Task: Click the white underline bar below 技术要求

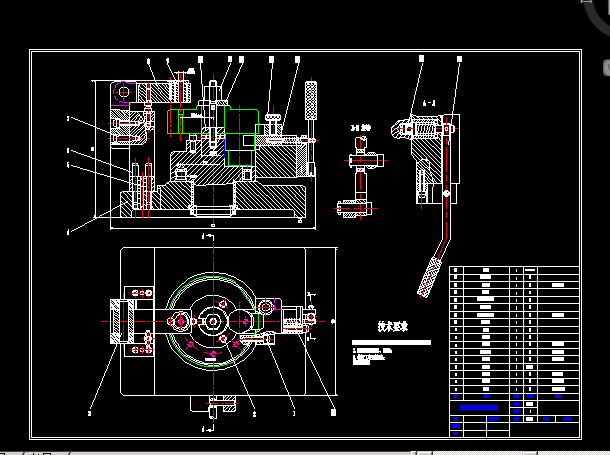Action: (391, 343)
